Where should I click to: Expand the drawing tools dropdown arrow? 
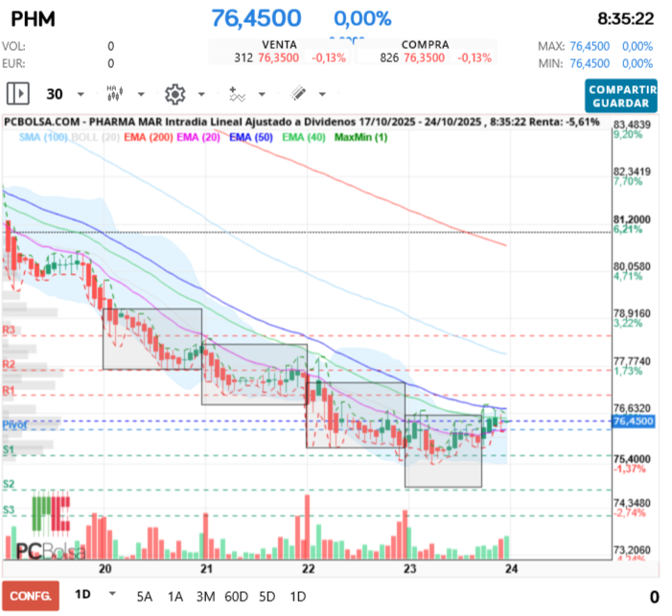[322, 94]
